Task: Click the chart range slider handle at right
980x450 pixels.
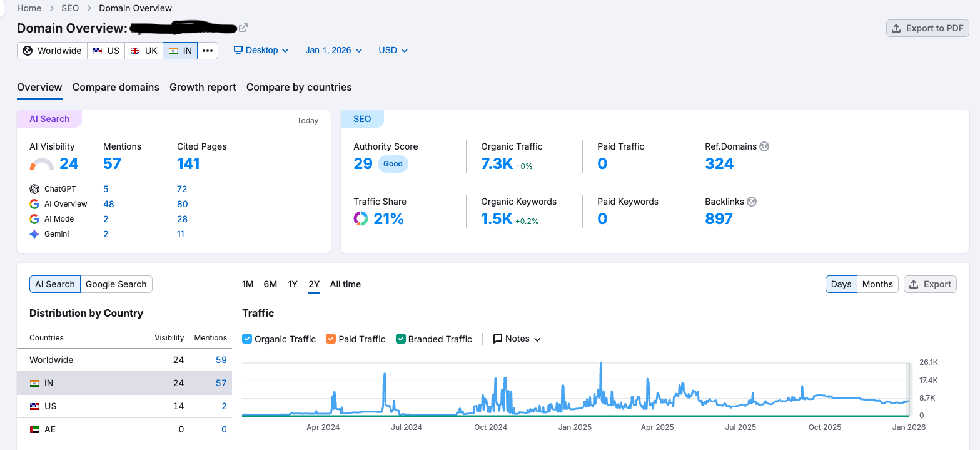Action: (x=910, y=389)
